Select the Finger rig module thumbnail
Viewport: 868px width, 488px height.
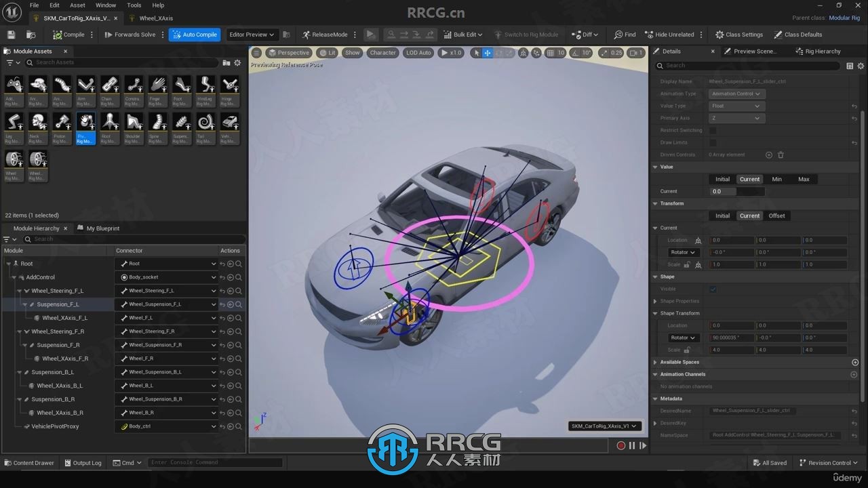coord(158,90)
